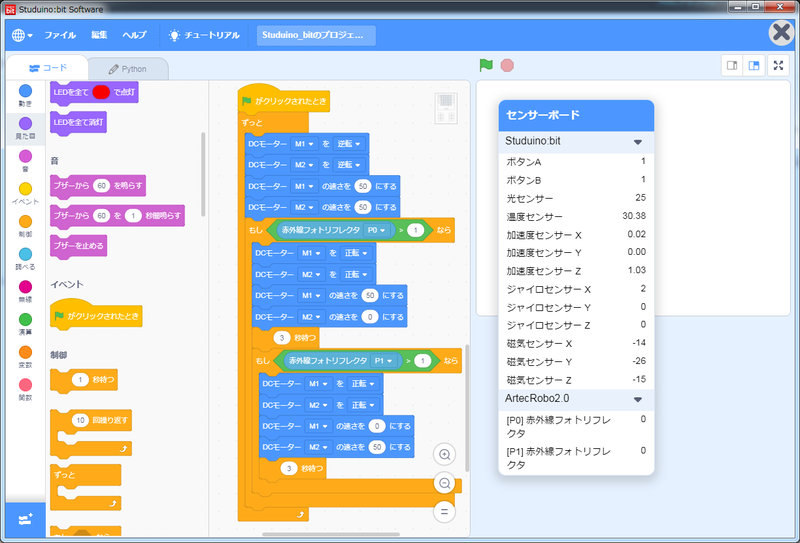Click palette がクリックされたとき event block
Screen dimensions: 800x543
(96, 314)
